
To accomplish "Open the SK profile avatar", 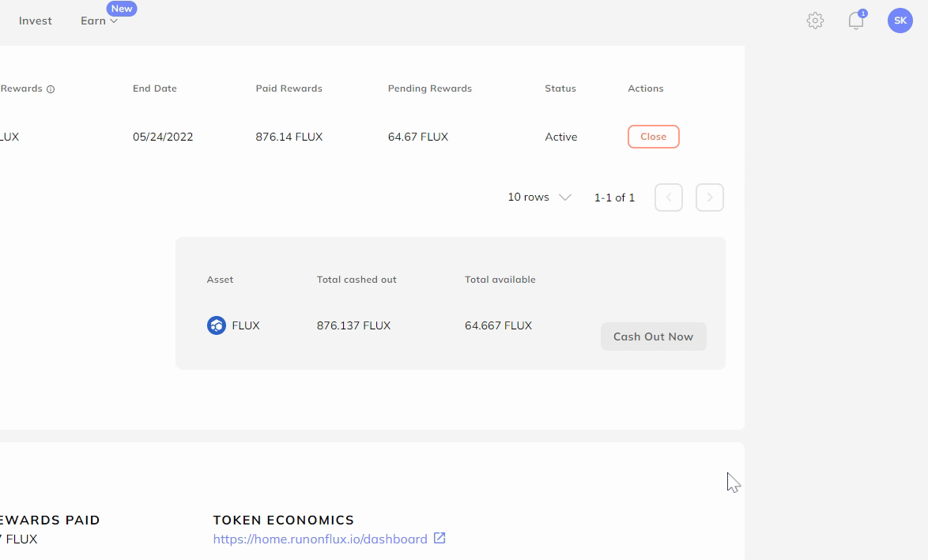I will click(900, 21).
